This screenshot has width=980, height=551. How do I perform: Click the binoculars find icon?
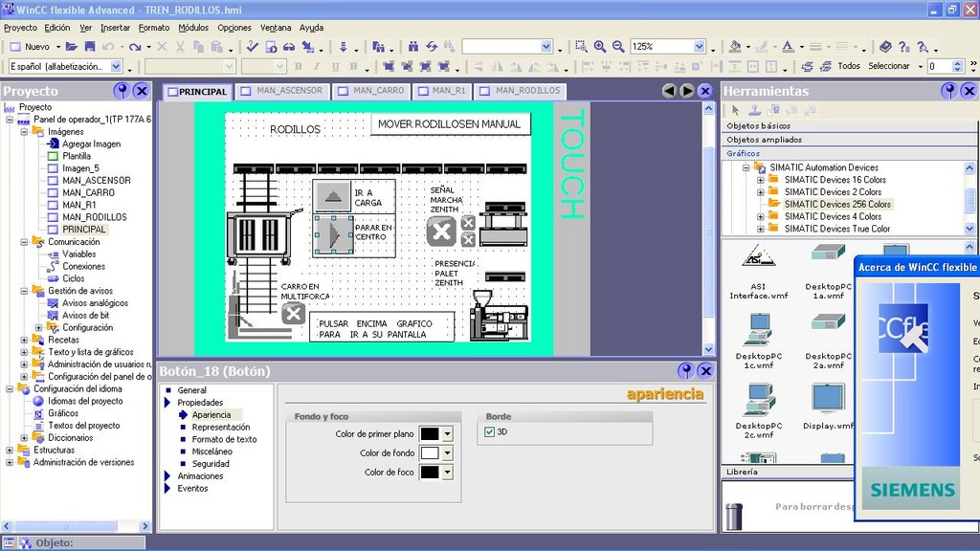pos(413,46)
